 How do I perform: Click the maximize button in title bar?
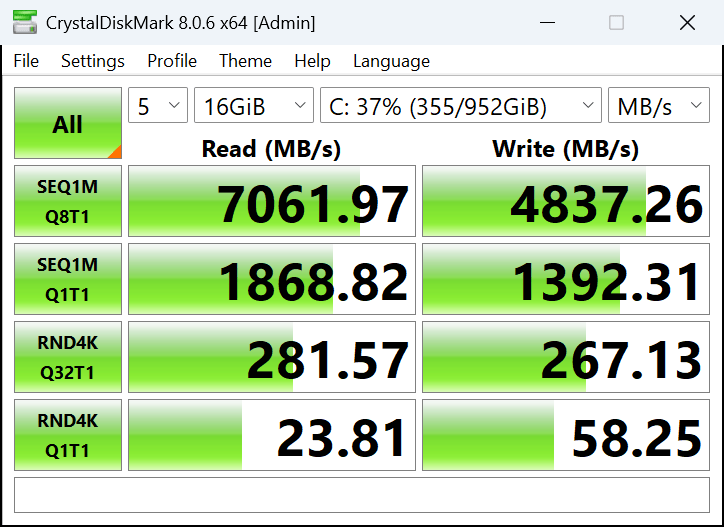point(616,22)
